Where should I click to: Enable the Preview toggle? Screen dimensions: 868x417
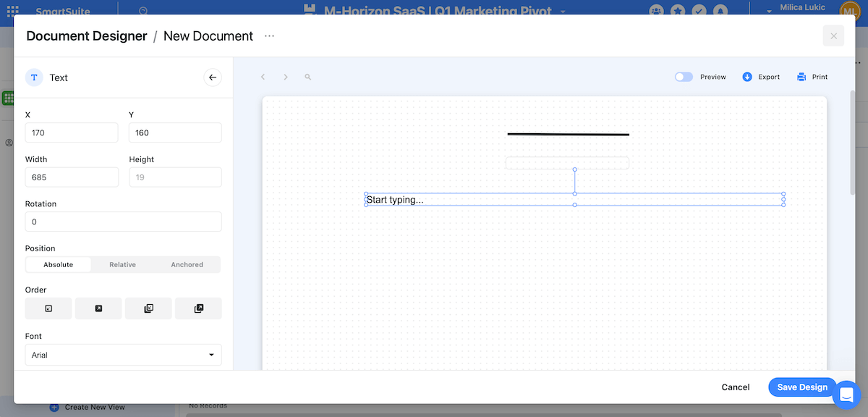[683, 76]
